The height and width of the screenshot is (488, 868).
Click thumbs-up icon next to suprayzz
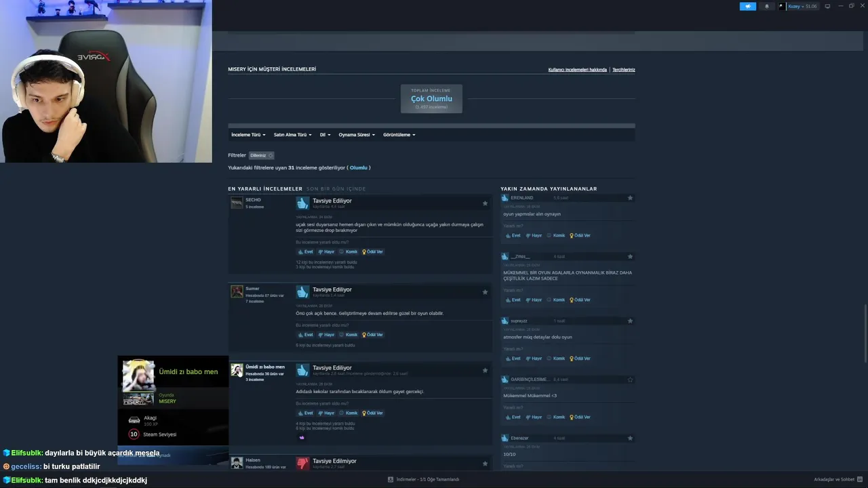505,321
